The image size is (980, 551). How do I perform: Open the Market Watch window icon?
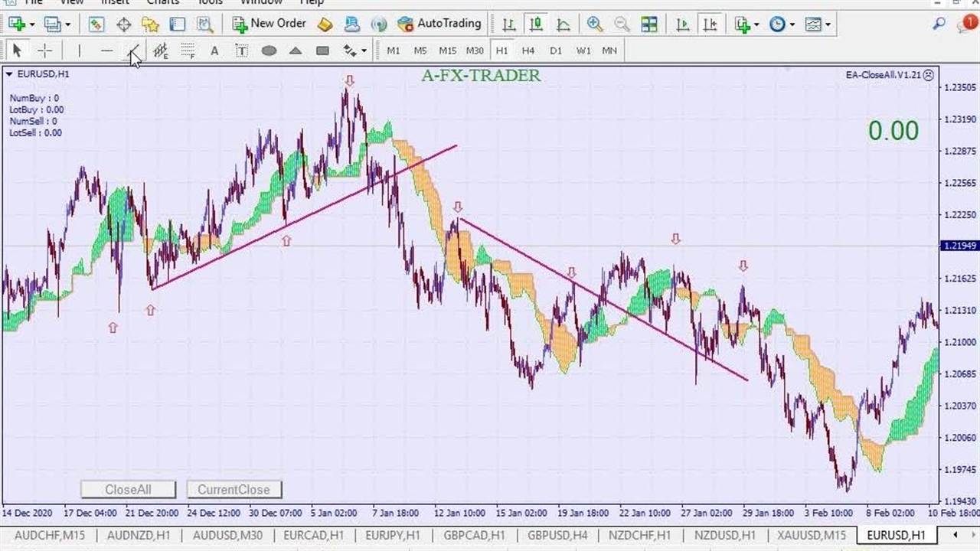[96, 24]
